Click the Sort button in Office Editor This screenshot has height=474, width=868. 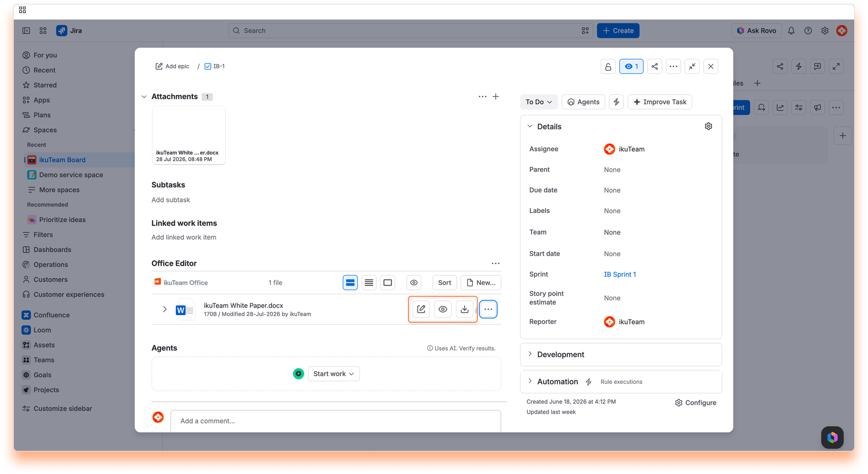pos(444,282)
